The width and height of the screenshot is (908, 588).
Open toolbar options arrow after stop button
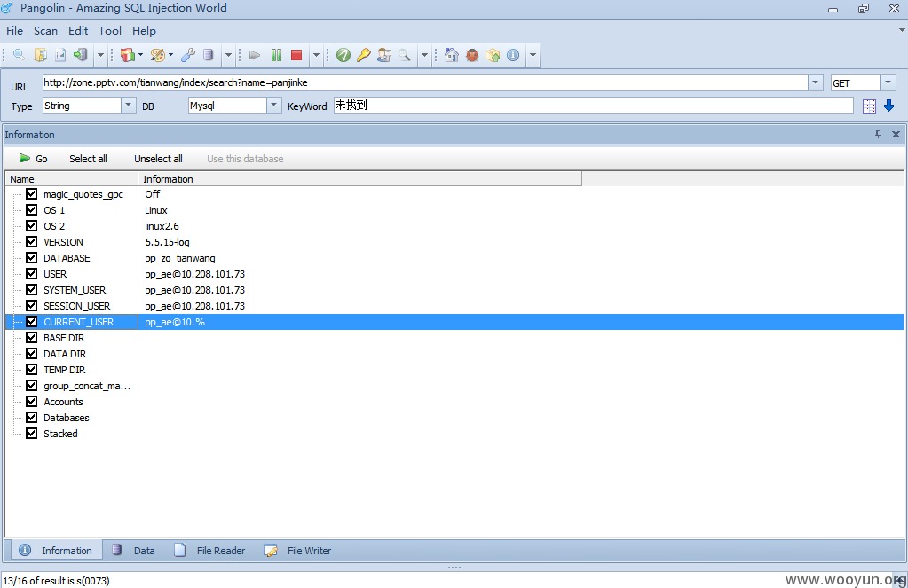[x=316, y=55]
